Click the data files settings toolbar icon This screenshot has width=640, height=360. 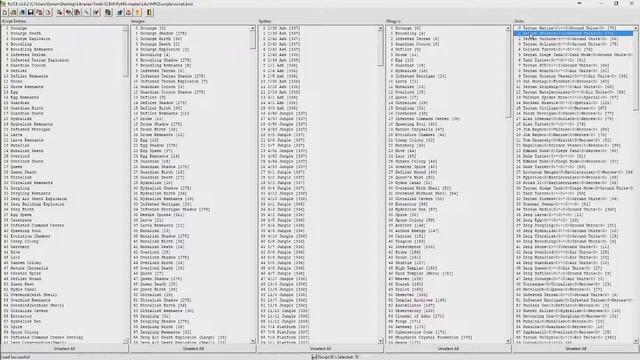pos(108,12)
